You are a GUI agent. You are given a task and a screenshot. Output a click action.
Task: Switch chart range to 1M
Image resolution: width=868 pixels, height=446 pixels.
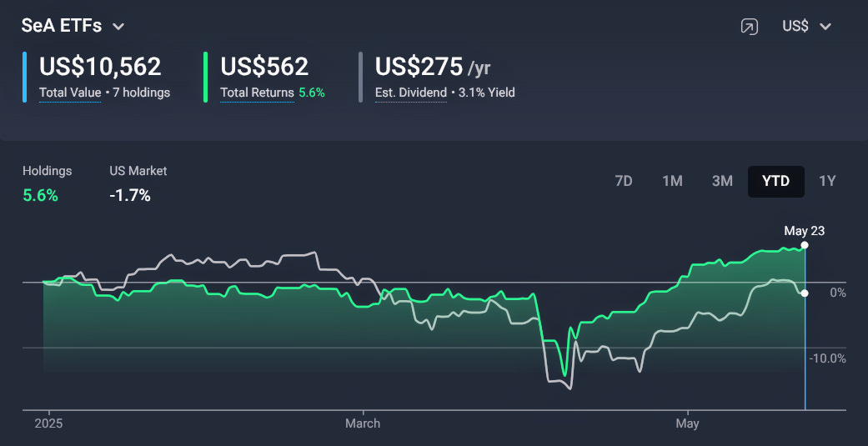672,181
